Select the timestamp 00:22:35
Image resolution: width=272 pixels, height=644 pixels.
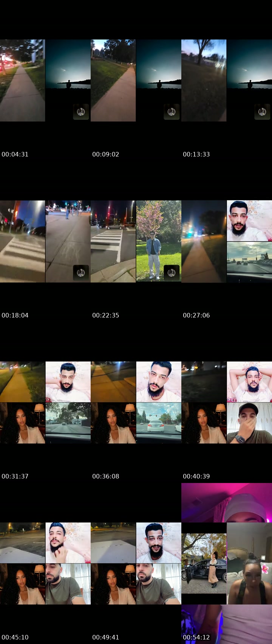point(106,315)
